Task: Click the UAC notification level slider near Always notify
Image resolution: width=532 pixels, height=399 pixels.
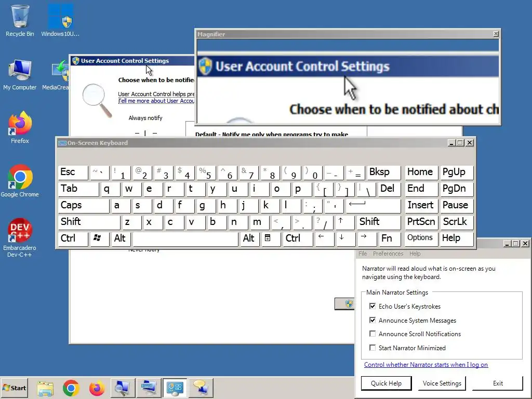Action: (x=145, y=133)
